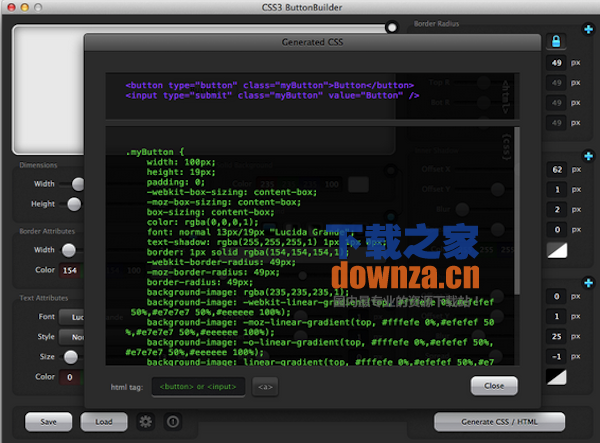Viewport: 600px width, 443px height.
Task: Click Generate CSS / HTML button
Action: [499, 422]
